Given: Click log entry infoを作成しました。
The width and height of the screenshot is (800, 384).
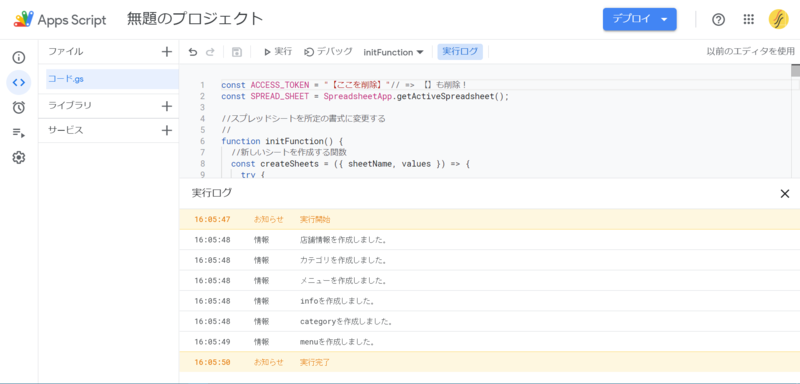Looking at the screenshot, I should click(x=337, y=301).
